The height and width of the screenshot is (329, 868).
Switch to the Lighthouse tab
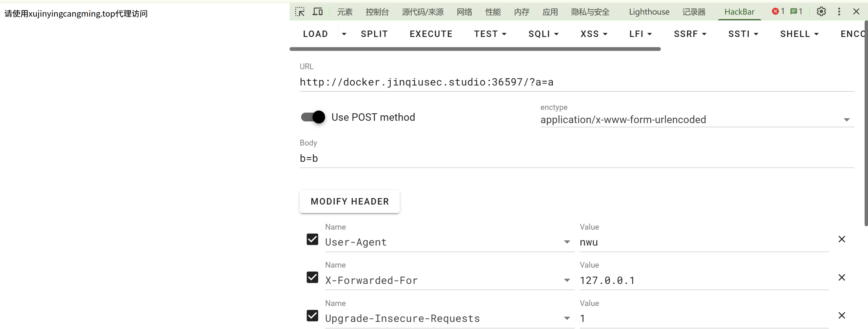[x=649, y=12]
